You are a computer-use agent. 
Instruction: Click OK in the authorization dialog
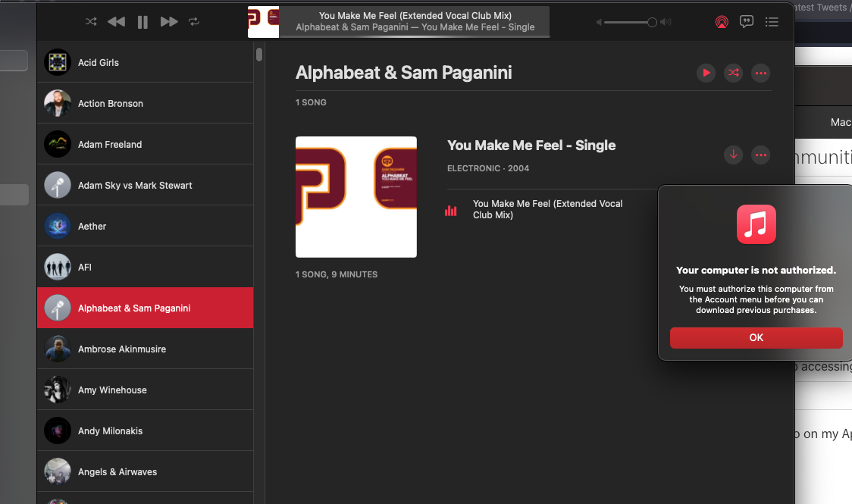click(756, 338)
